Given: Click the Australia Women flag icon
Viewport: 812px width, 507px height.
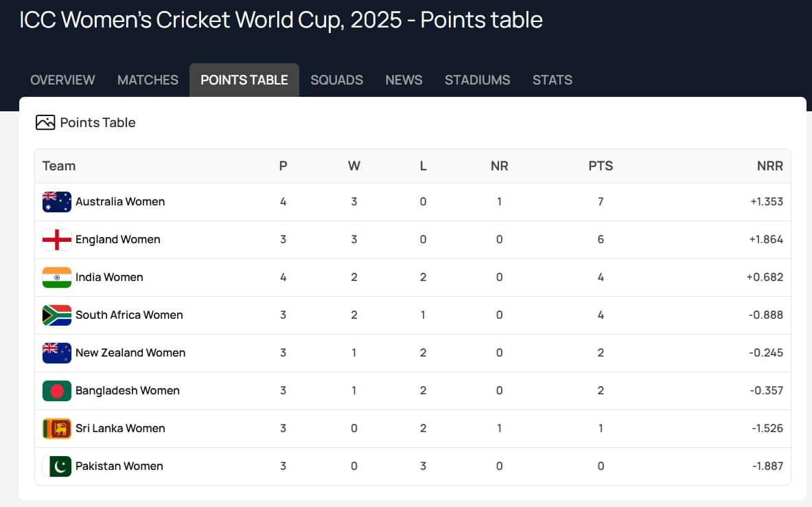Looking at the screenshot, I should click(57, 202).
